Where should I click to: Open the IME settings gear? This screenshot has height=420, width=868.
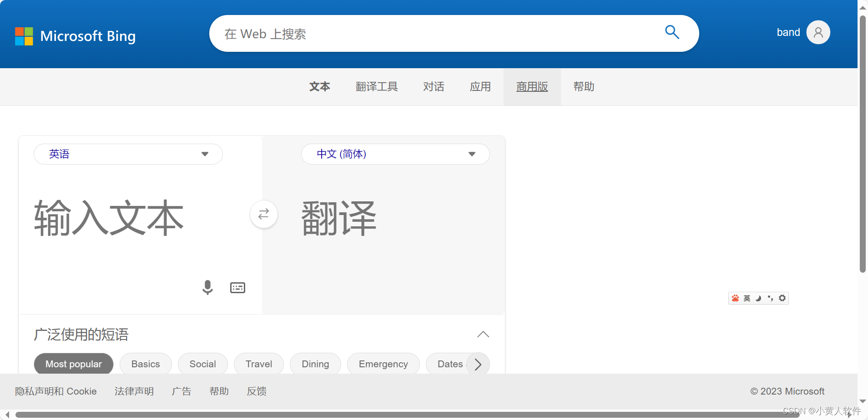(782, 298)
